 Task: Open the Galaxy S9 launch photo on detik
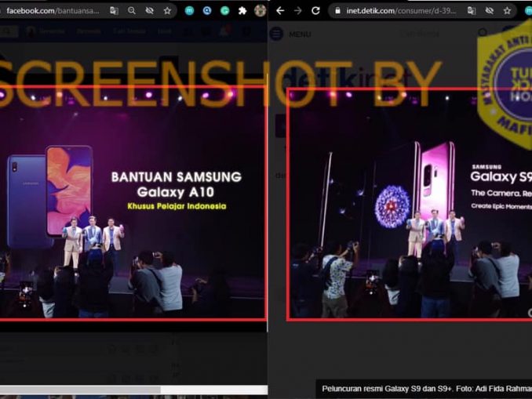(410, 204)
